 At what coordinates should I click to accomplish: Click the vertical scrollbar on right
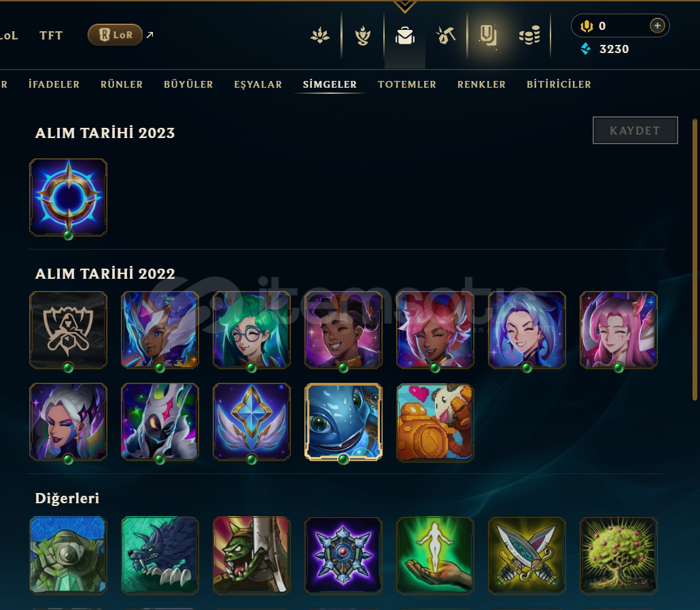pos(694,259)
